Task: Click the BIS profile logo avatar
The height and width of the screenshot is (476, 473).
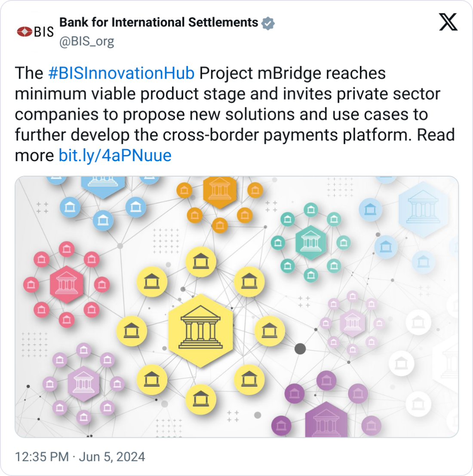Action: coord(35,31)
